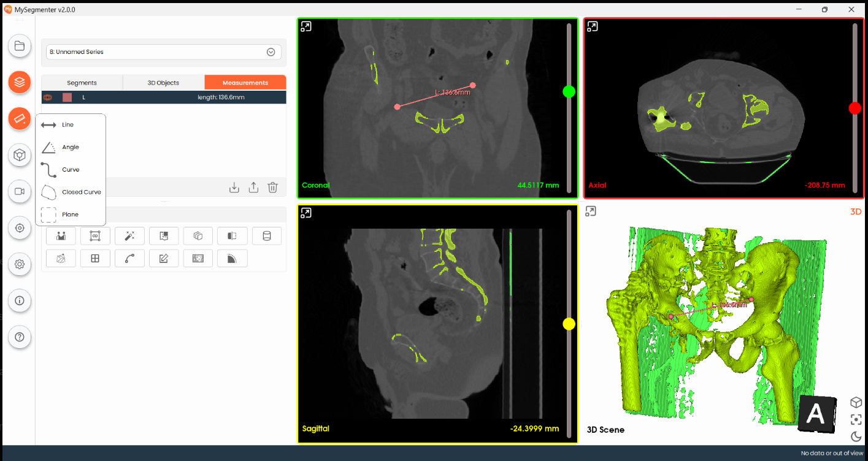Switch to the Segments tab
This screenshot has width=868, height=461.
[x=82, y=83]
